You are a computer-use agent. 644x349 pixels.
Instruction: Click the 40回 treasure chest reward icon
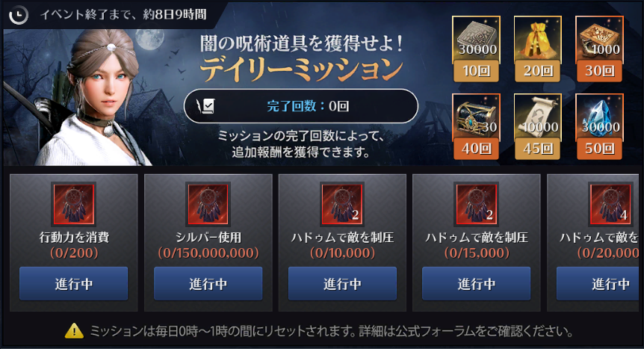point(476,117)
